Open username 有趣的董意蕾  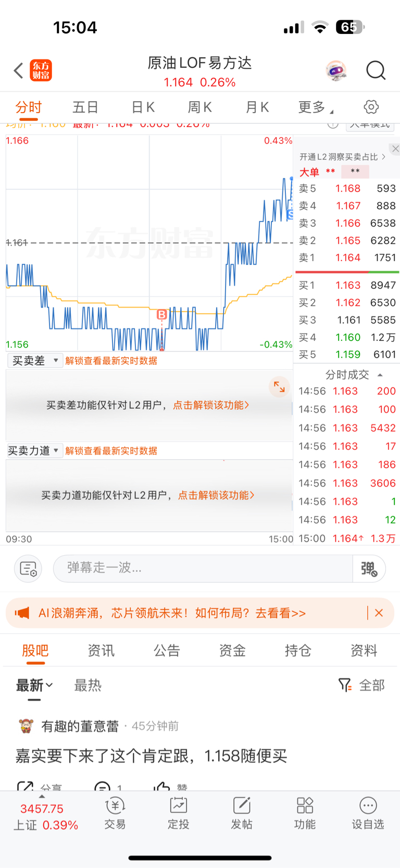[x=80, y=726]
